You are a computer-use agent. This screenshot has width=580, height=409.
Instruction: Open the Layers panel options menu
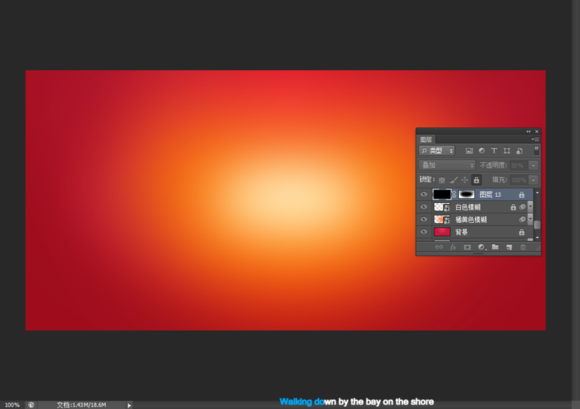(x=535, y=139)
